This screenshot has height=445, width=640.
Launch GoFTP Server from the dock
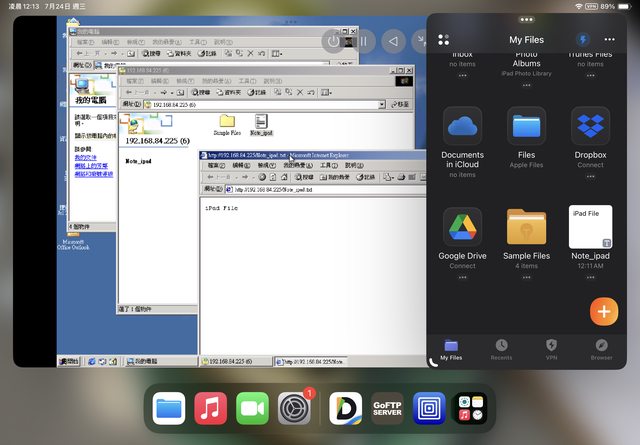tap(387, 408)
